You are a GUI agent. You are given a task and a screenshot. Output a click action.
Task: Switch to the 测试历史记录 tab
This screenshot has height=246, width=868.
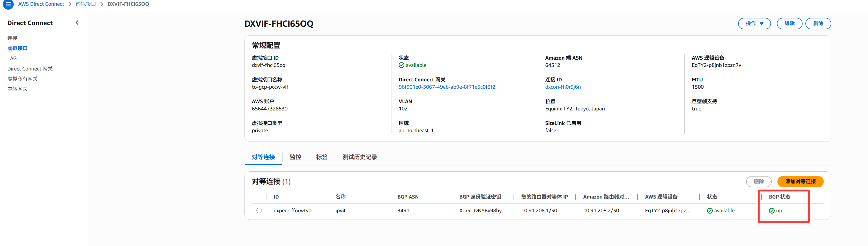point(360,157)
